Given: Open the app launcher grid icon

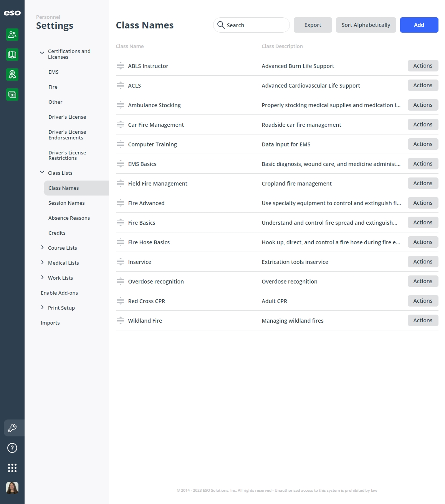Looking at the screenshot, I should coord(12,468).
